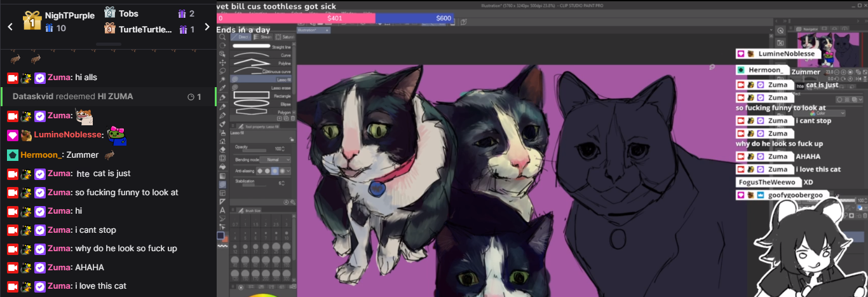Set anti-aliasing to the first option
The width and height of the screenshot is (868, 297).
click(x=260, y=171)
